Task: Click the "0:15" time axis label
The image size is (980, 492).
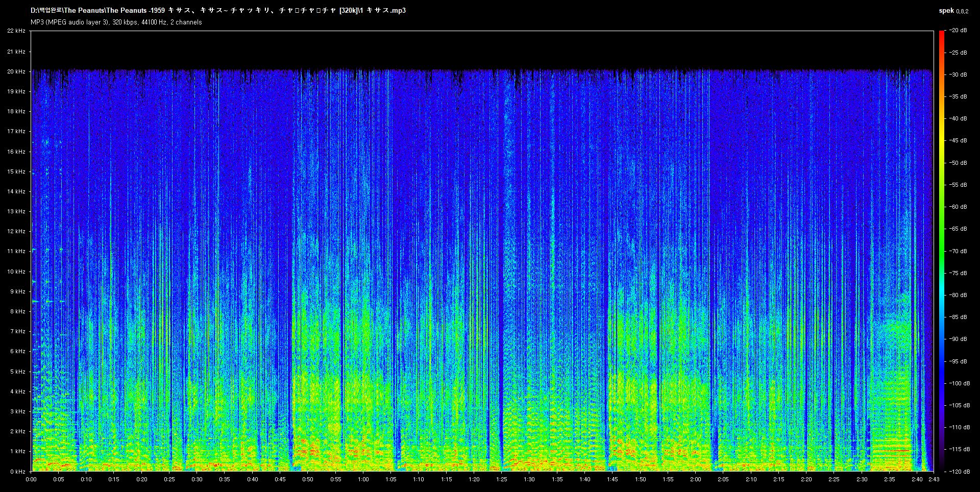Action: (114, 479)
